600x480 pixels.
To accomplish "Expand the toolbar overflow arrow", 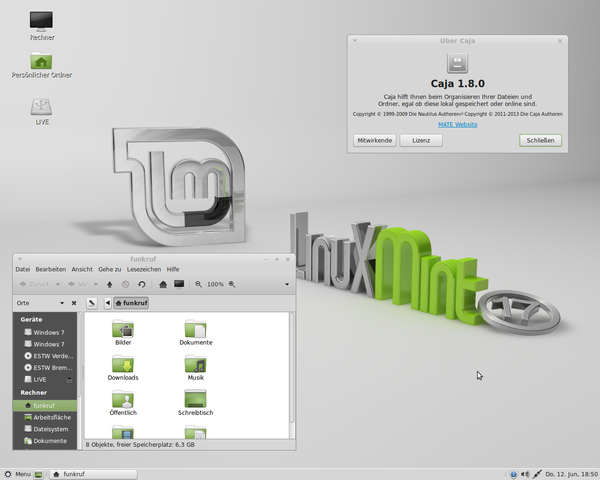I will (287, 284).
